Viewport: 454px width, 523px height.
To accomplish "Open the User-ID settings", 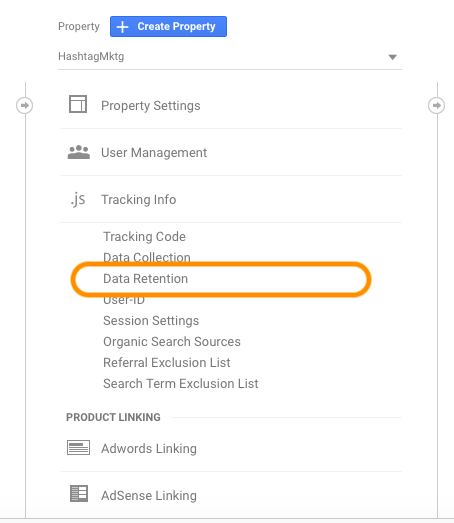I will click(x=124, y=300).
